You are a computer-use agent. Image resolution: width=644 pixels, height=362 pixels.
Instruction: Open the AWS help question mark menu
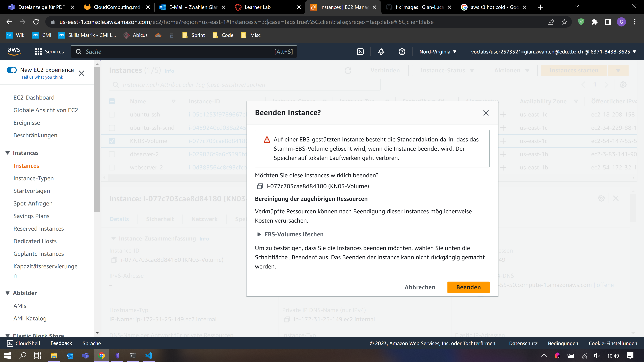pos(402,52)
